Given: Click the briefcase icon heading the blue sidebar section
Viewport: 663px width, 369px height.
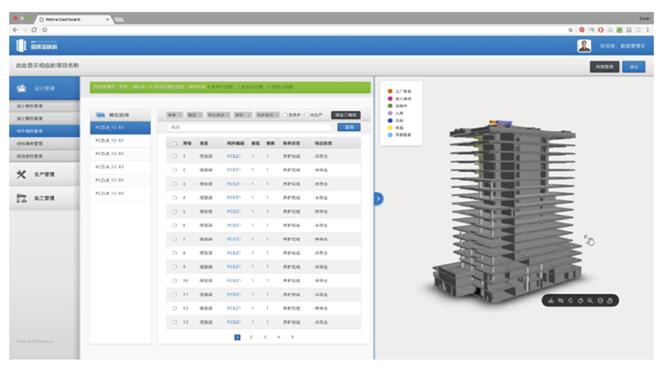Looking at the screenshot, I should [21, 88].
